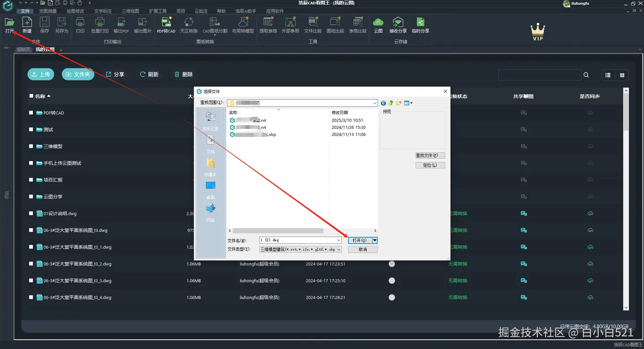Viewport: 644px width, 349px height.
Task: Check the box for PDF转CAD folder
Action: tap(31, 113)
